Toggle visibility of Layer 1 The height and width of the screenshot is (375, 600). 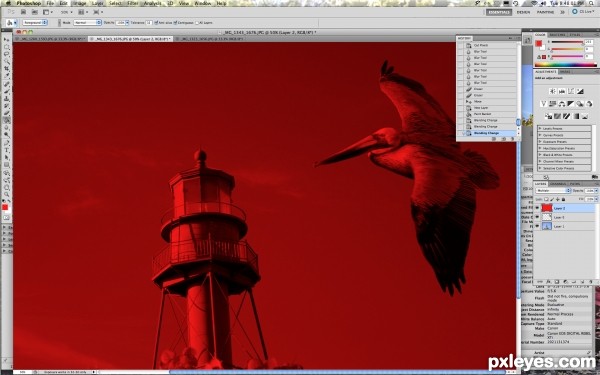click(537, 226)
